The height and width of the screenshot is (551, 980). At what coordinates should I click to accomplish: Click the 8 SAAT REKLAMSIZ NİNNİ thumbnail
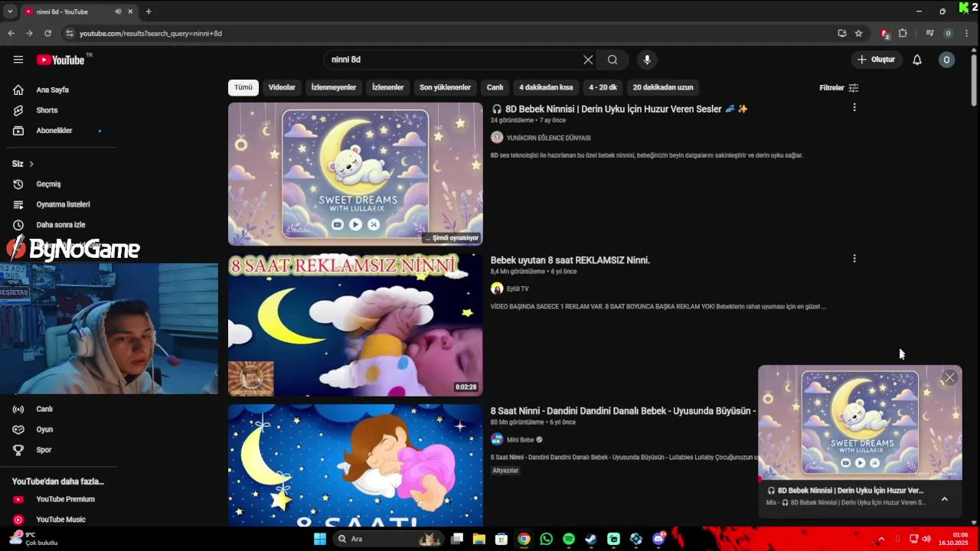[x=355, y=325]
